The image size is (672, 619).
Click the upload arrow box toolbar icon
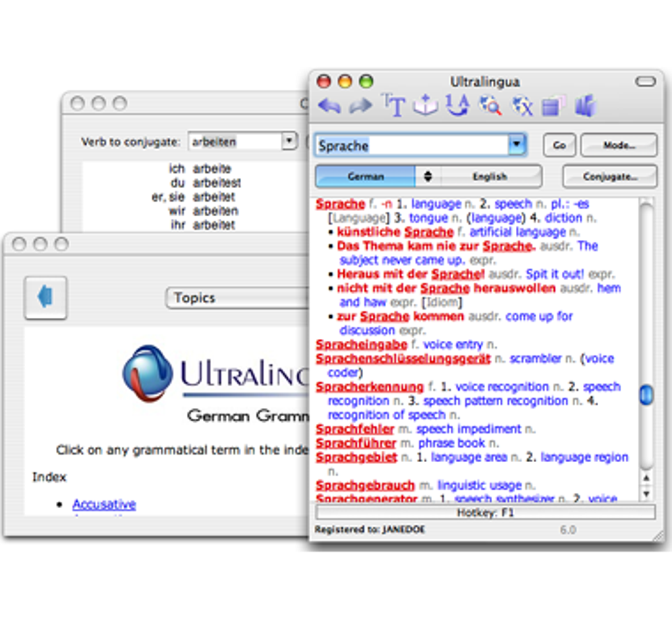(425, 105)
